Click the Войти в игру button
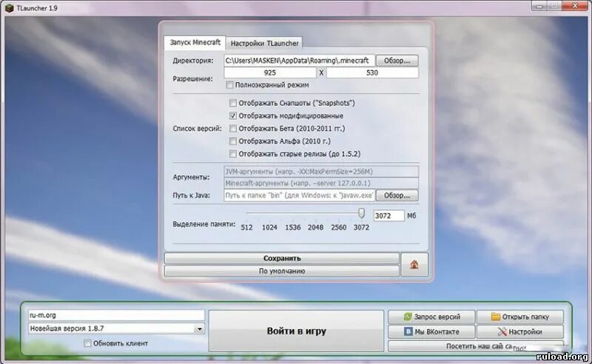This screenshot has width=592, height=364. coord(297,331)
